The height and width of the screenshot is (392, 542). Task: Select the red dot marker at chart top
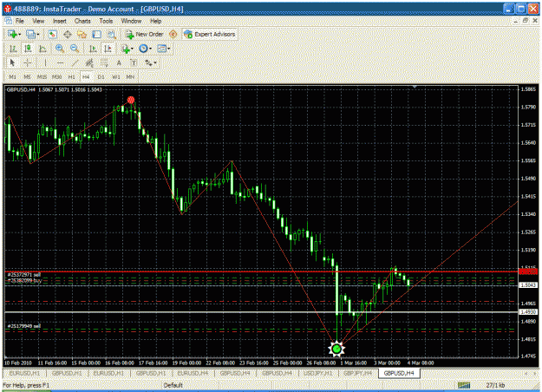tap(131, 100)
